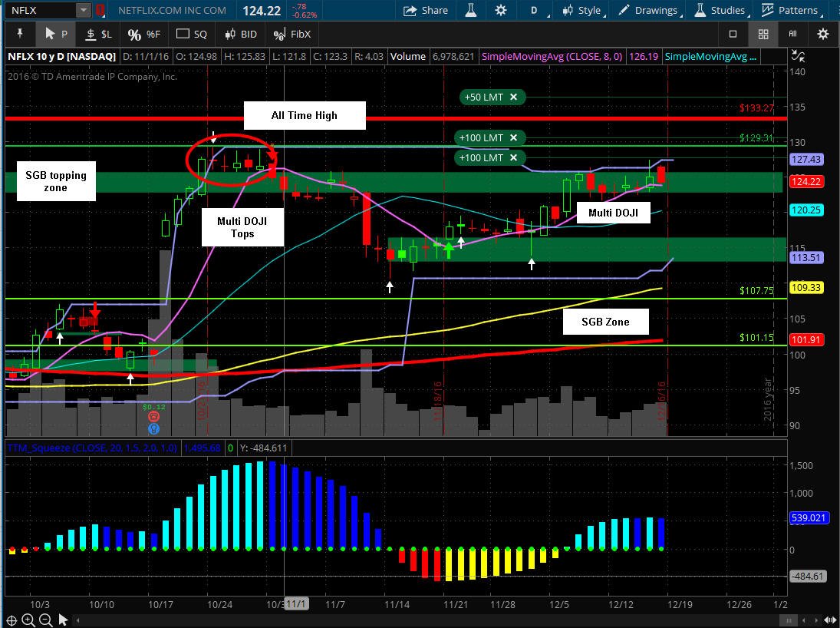The height and width of the screenshot is (628, 840).
Task: Open the D timeframe dropdown
Action: 537,10
